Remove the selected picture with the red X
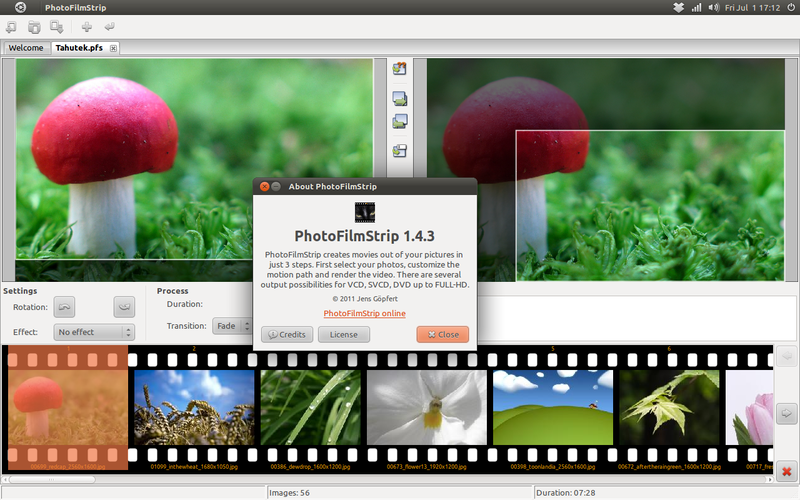Viewport: 800px width, 500px height. click(787, 472)
